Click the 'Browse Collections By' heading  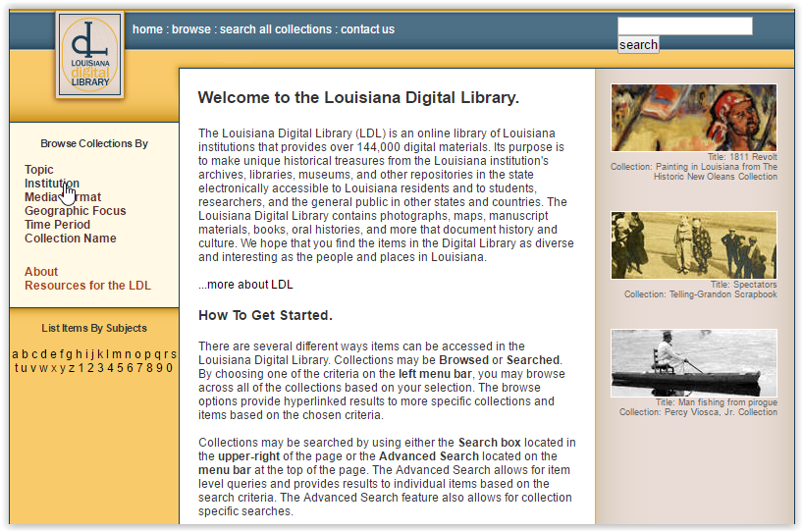(94, 144)
